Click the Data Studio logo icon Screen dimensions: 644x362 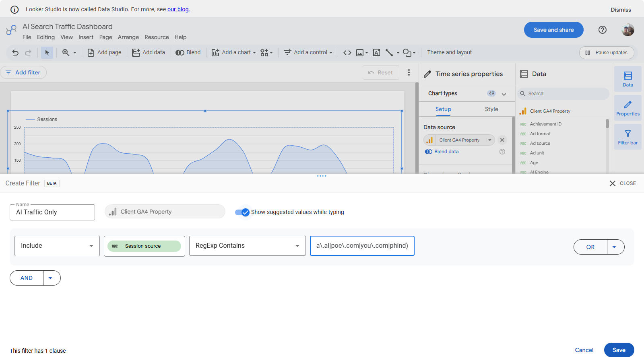tap(11, 30)
